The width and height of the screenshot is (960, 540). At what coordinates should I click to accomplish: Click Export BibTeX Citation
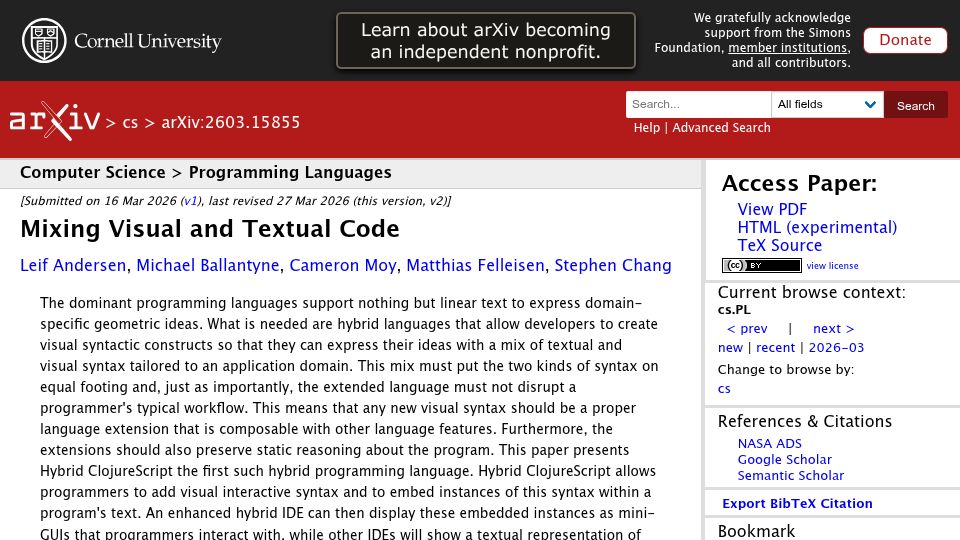click(x=797, y=503)
